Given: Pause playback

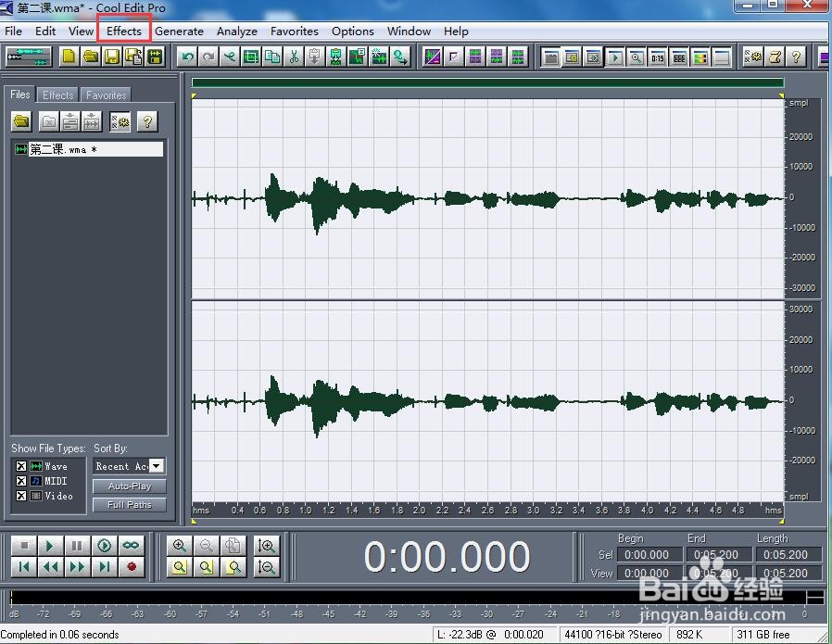Looking at the screenshot, I should pos(77,546).
